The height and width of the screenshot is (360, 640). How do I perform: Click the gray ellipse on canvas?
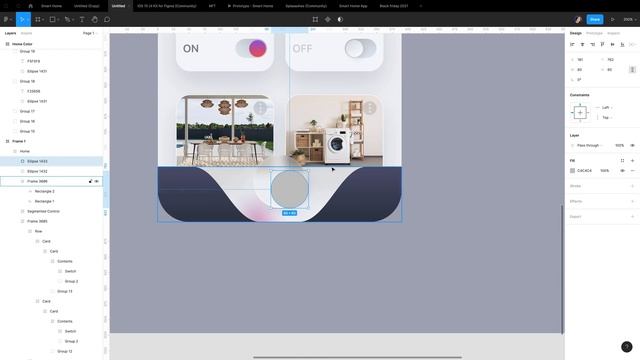(290, 189)
